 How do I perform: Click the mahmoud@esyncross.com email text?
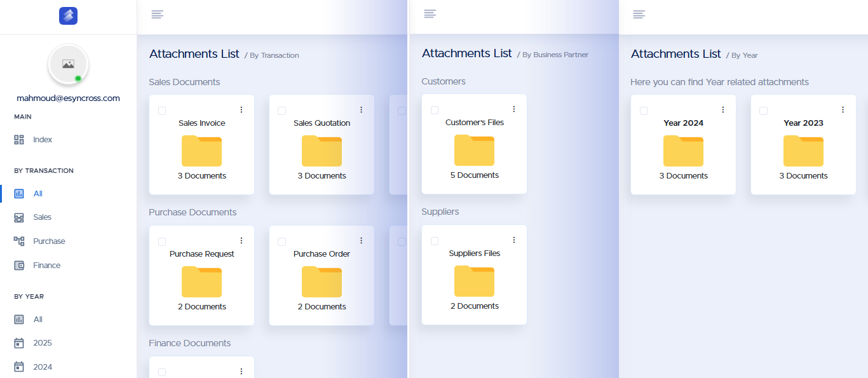tap(68, 98)
